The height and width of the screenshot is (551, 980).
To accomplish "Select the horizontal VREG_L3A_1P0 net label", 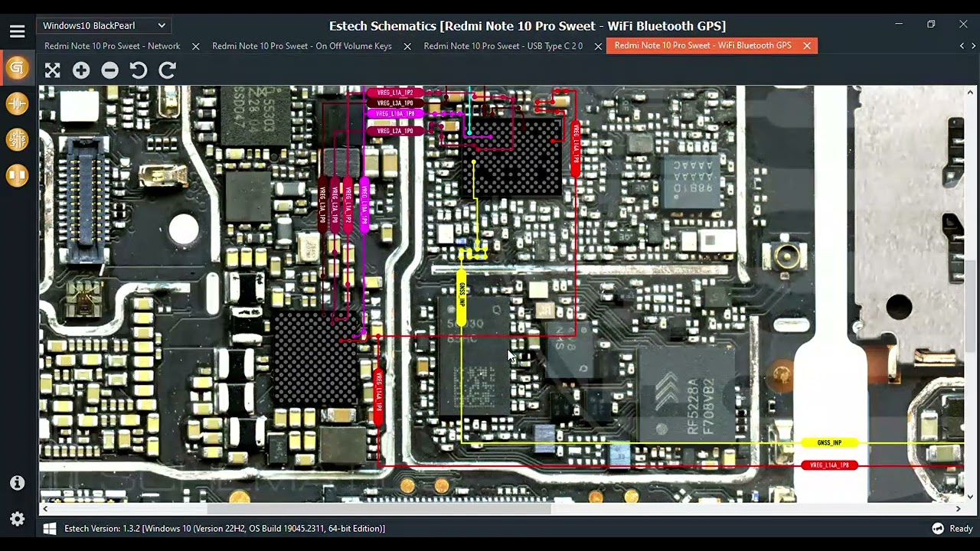I will click(x=395, y=103).
